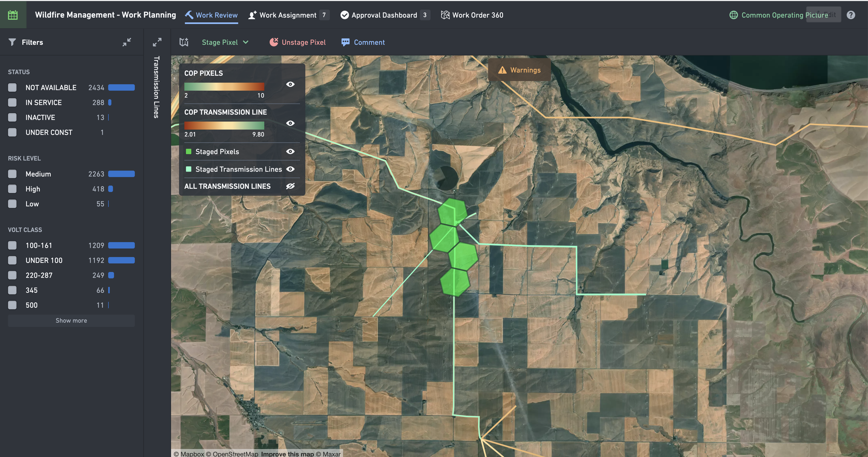Show the All Transmission Lines layer
The image size is (868, 457).
(290, 186)
